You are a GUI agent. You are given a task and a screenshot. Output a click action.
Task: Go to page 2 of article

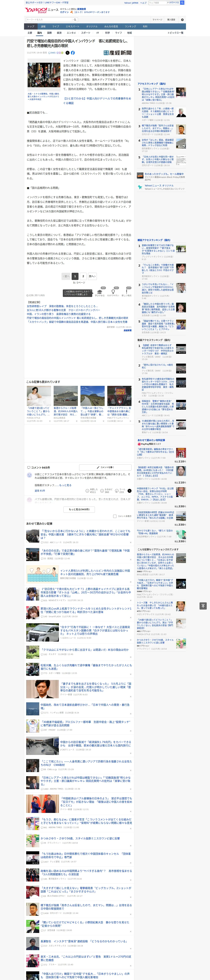[83, 276]
